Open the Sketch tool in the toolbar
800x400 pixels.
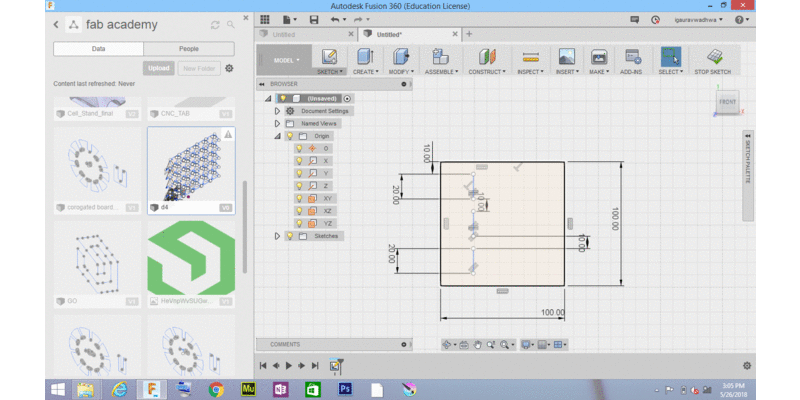click(x=329, y=57)
